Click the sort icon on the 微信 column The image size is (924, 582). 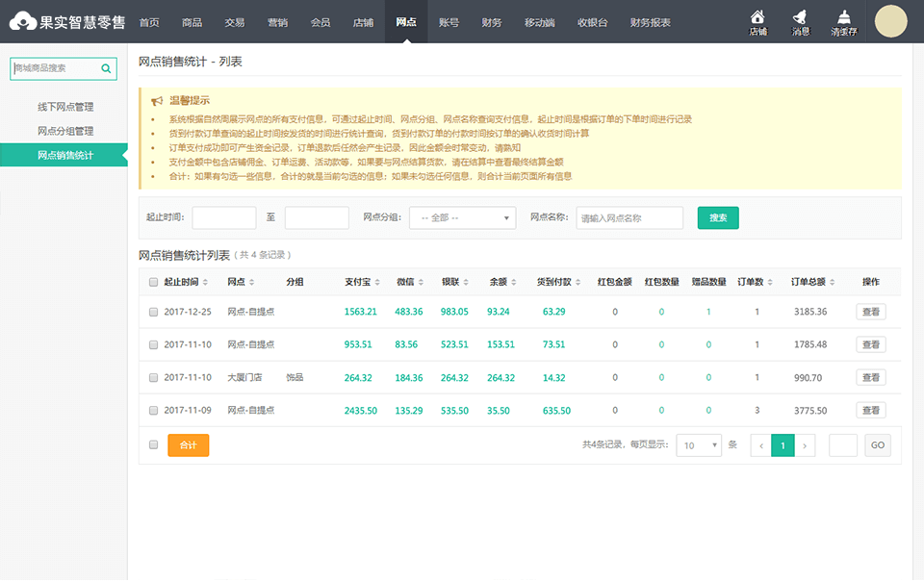(x=422, y=281)
